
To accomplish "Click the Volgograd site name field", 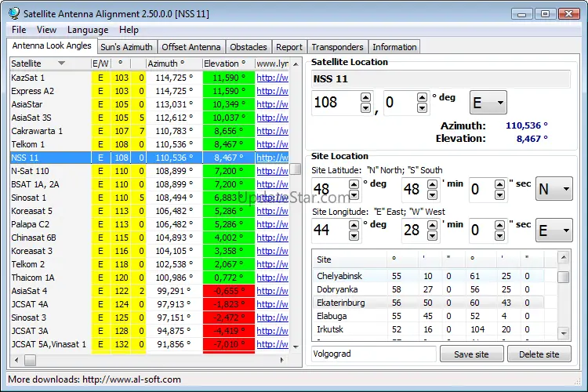I will 373,354.
